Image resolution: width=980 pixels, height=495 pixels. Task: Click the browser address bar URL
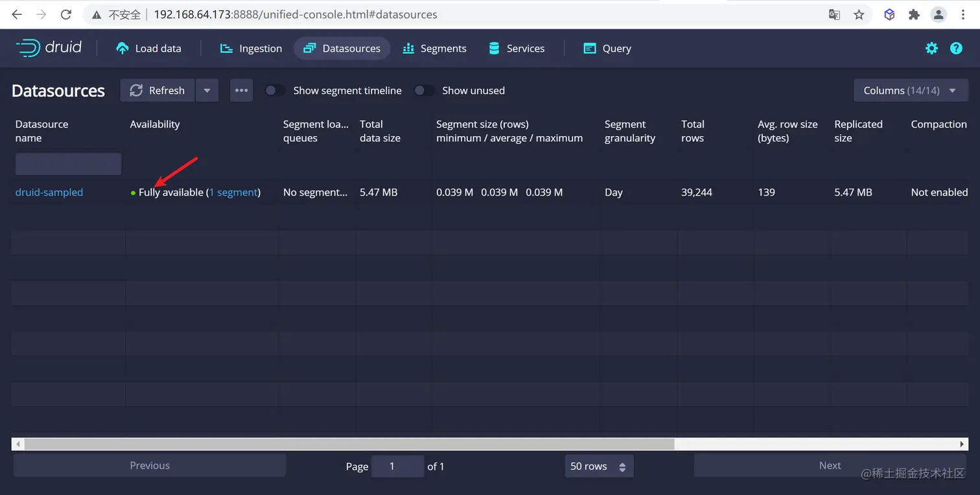coord(296,14)
